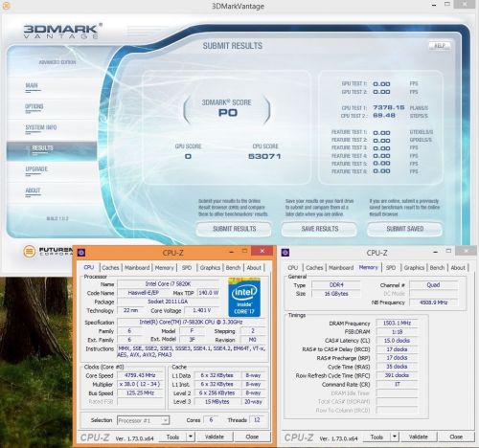
Task: Switch to SPD tab in left CPU-Z window
Action: 187,268
